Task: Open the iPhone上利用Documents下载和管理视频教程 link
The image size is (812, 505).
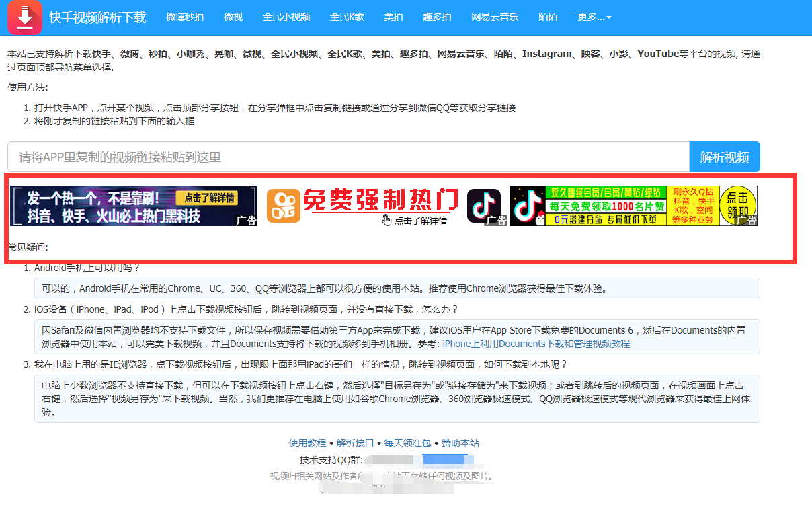Action: pos(536,344)
